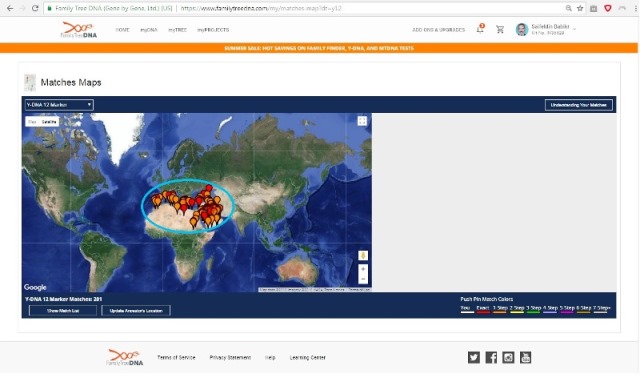Reload the page with the refresh icon
Viewport: 640px width, 386px height.
pos(35,8)
